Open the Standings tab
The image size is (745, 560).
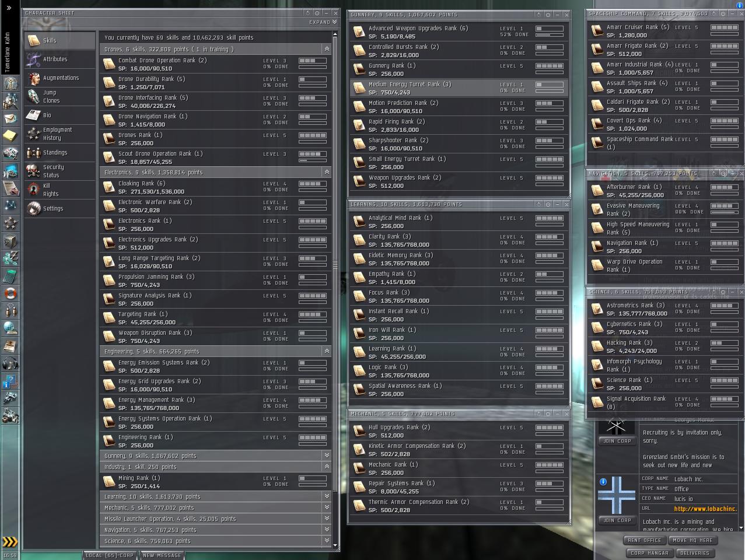[x=60, y=152]
